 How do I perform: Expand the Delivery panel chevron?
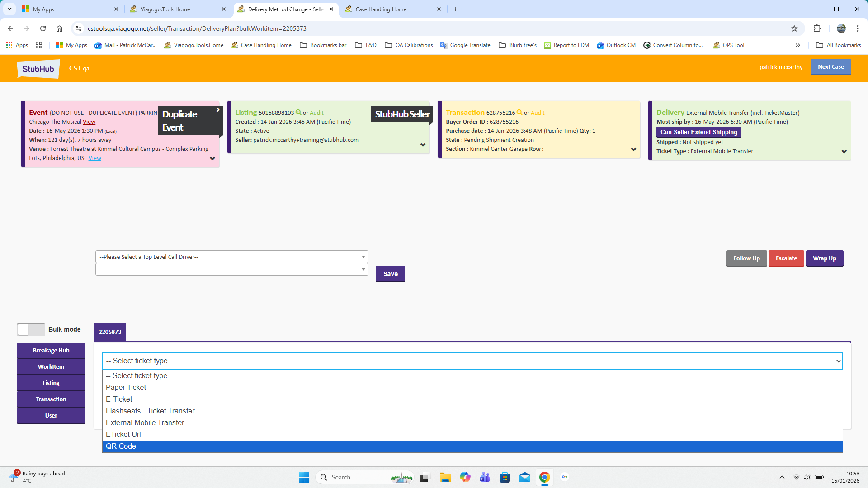[844, 152]
